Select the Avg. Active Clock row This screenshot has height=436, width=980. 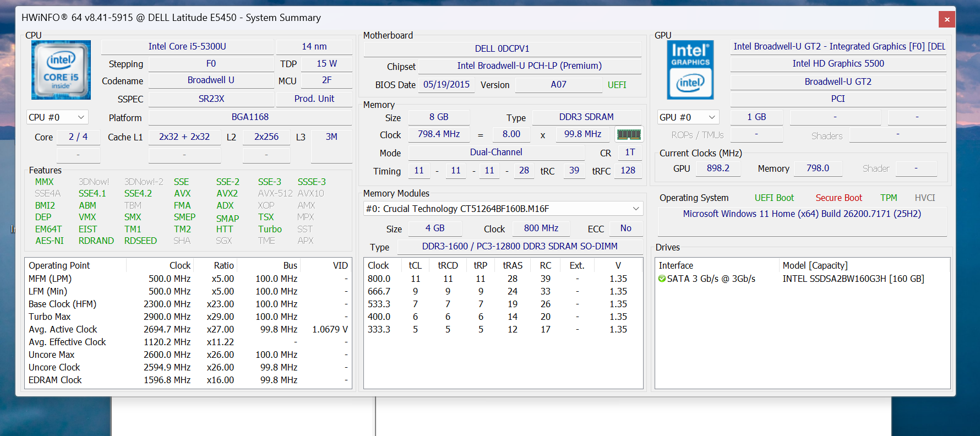pos(188,330)
